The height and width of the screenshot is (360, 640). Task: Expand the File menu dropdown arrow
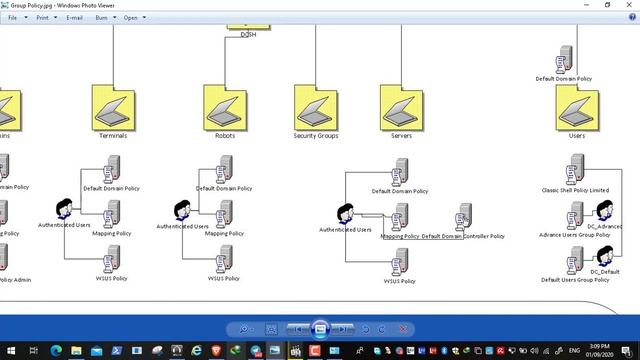click(26, 18)
